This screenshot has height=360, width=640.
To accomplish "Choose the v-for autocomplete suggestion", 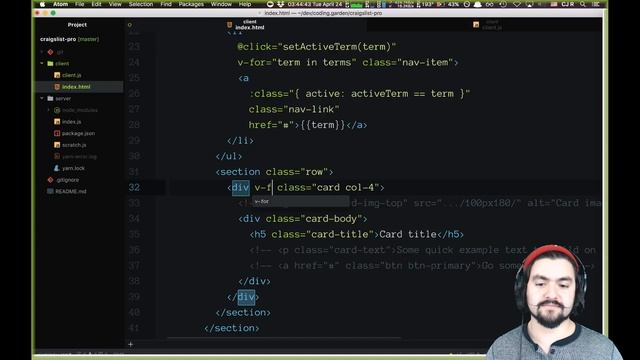I will tap(300, 201).
